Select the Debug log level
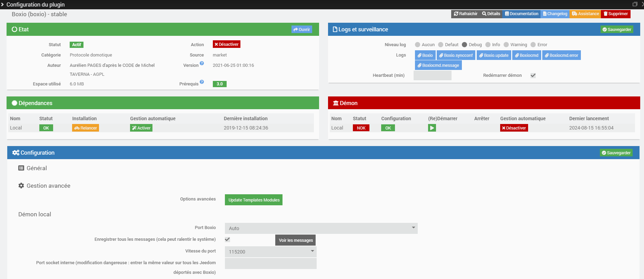The height and width of the screenshot is (279, 644). pos(464,45)
